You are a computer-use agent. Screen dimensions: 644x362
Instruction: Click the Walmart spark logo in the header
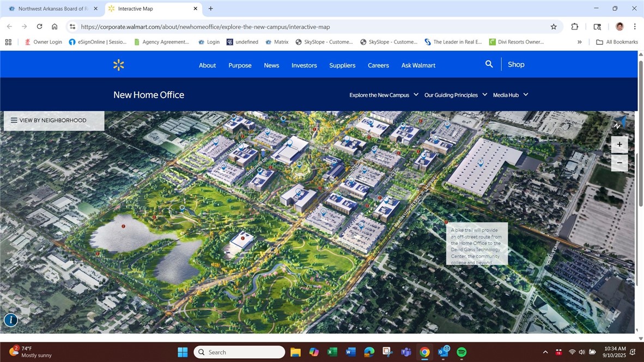pos(118,65)
